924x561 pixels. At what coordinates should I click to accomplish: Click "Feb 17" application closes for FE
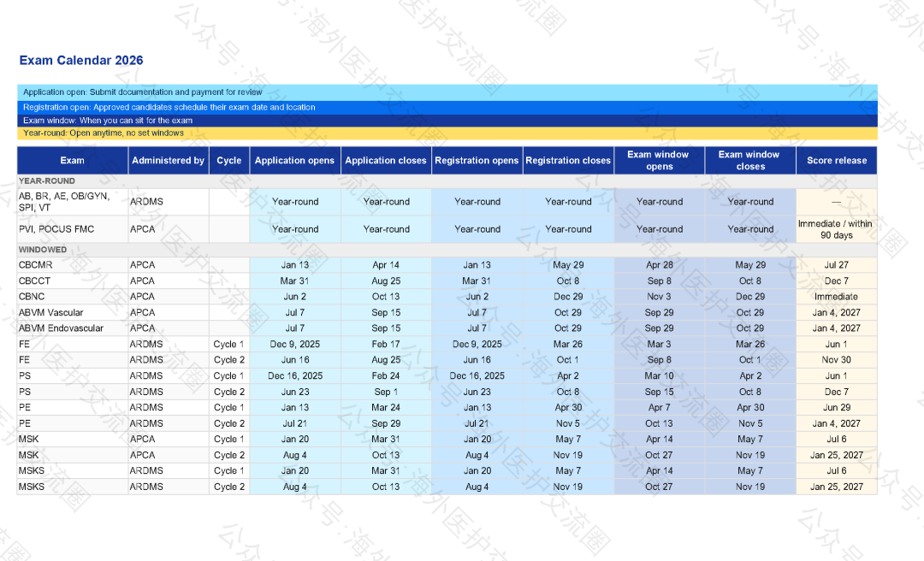pyautogui.click(x=386, y=344)
